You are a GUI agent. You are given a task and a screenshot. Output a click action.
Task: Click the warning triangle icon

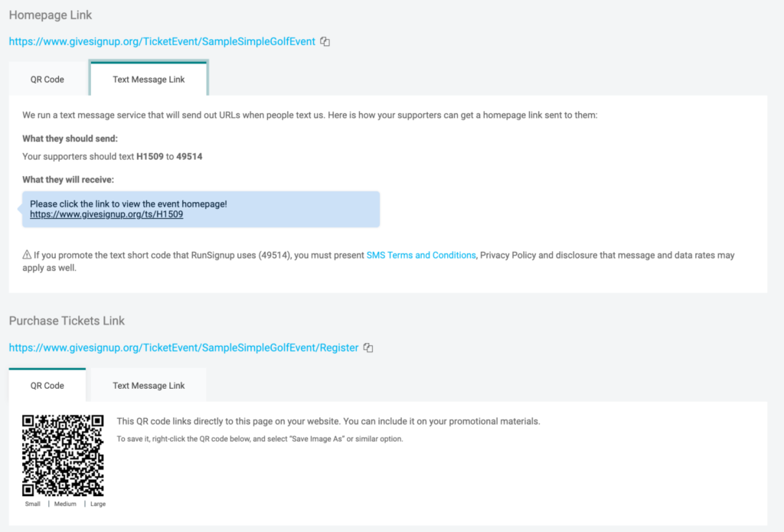click(27, 255)
